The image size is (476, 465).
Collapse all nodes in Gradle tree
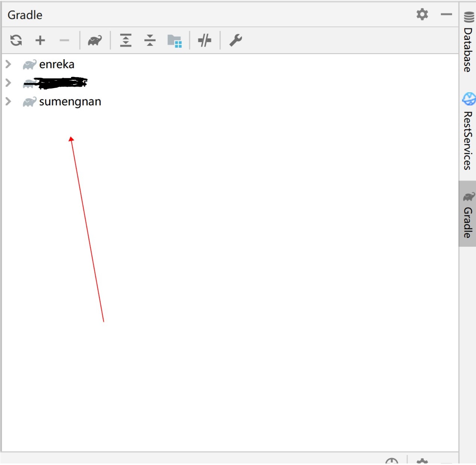point(150,40)
